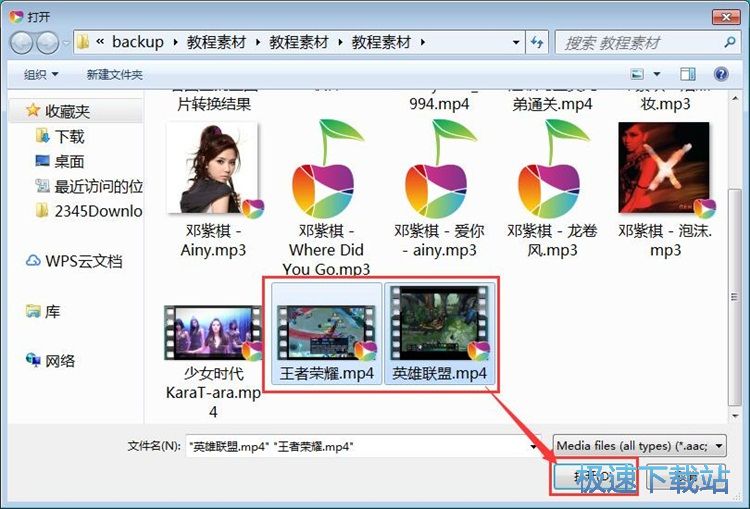
Task: Open the view options dropdown arrow
Action: (x=657, y=74)
